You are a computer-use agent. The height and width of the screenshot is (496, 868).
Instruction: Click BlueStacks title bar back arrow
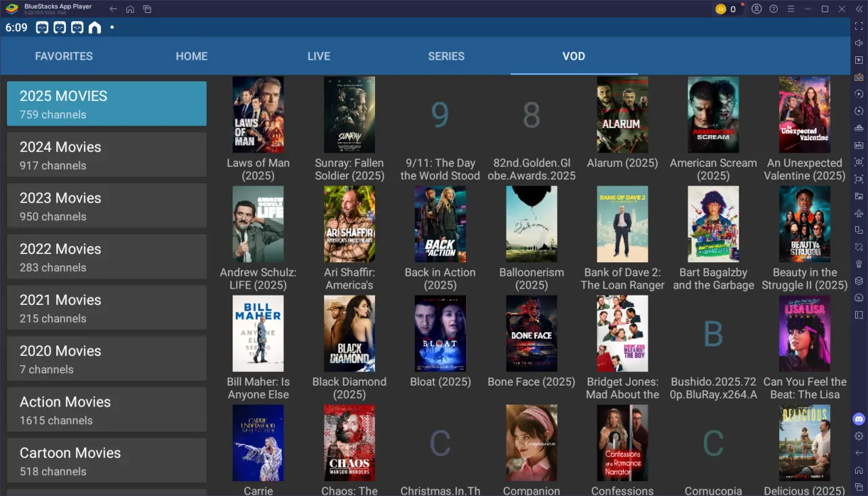(x=113, y=9)
